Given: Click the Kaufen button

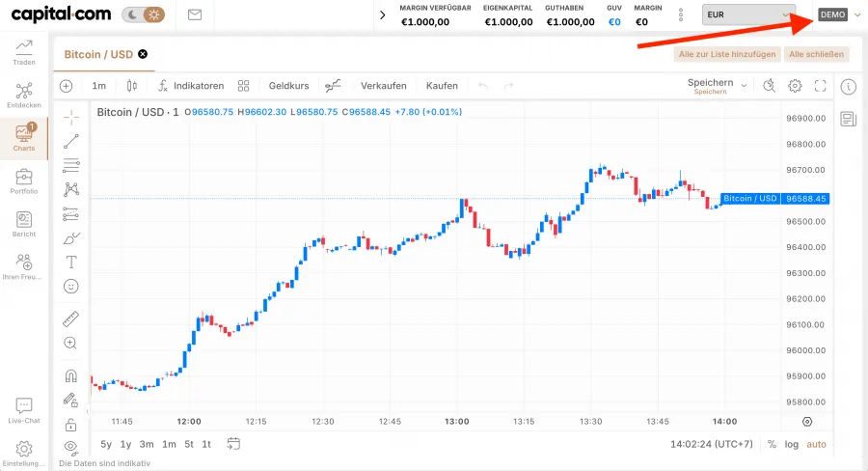Looking at the screenshot, I should point(442,86).
